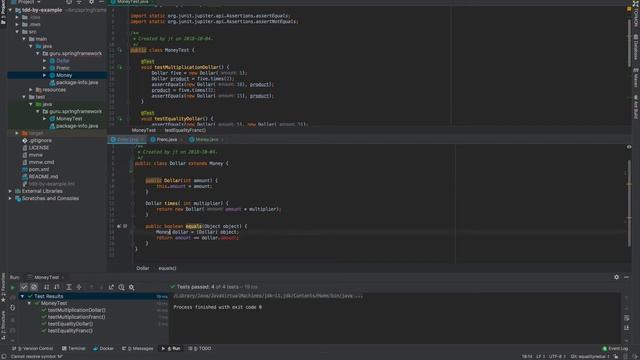Collapse all test result nodes
Screen dimensions: 640x360
(x=79, y=287)
